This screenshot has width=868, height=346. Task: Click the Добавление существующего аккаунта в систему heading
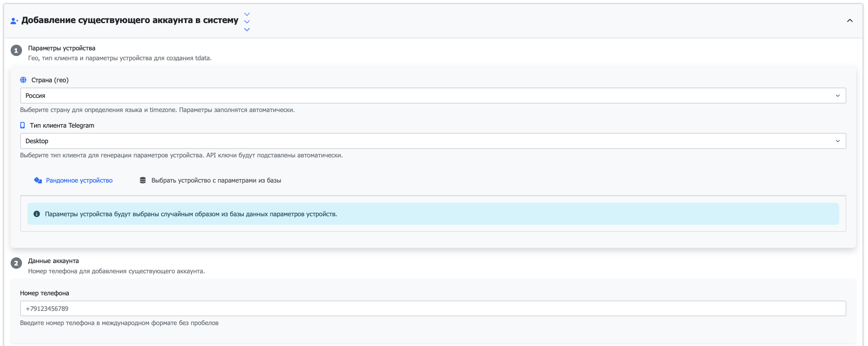[130, 20]
